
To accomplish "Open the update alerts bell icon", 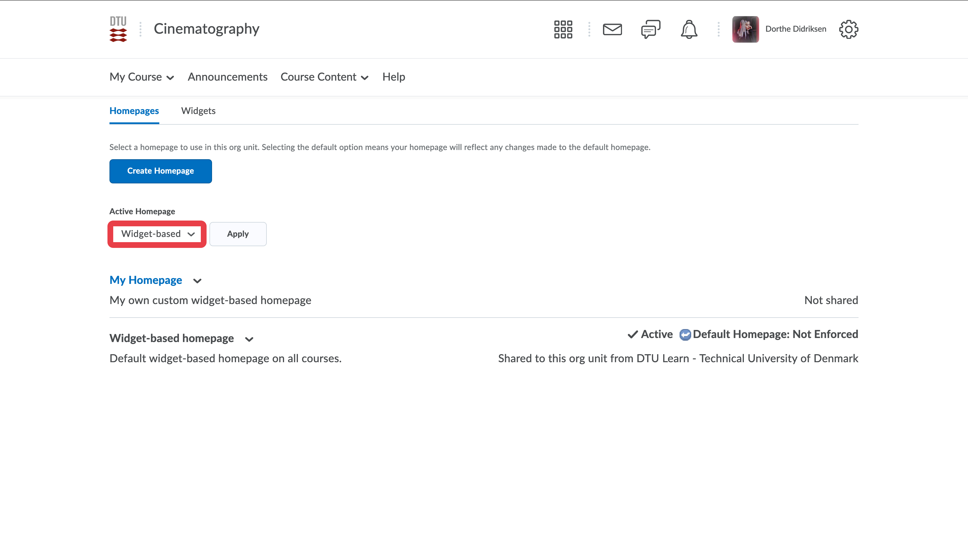I will (689, 29).
